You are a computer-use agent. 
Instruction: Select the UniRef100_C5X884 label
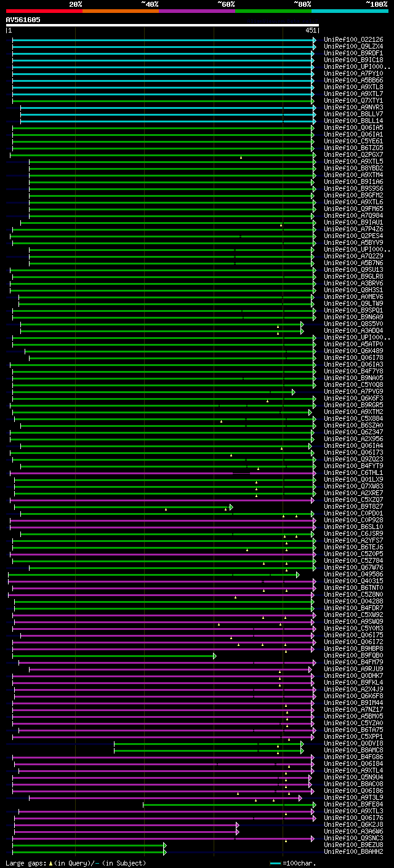pos(353,418)
